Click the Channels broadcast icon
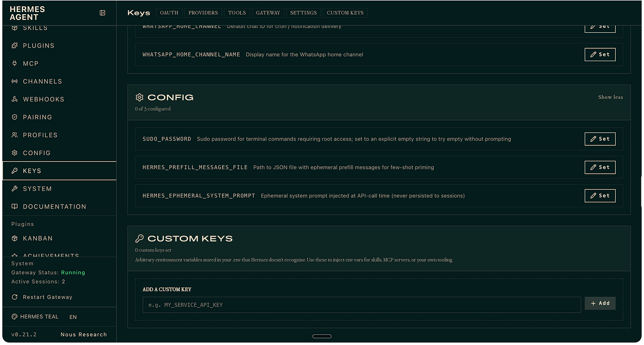Screen dimensions: 644x345 coord(15,81)
